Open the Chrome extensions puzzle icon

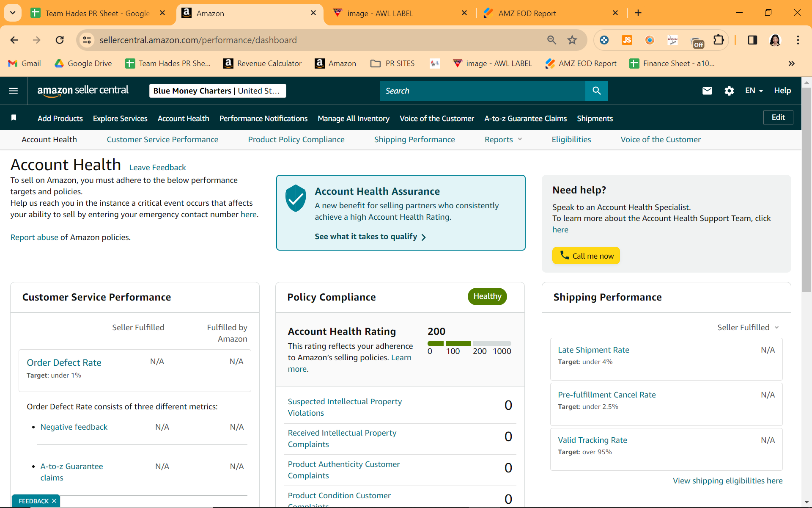click(x=719, y=40)
